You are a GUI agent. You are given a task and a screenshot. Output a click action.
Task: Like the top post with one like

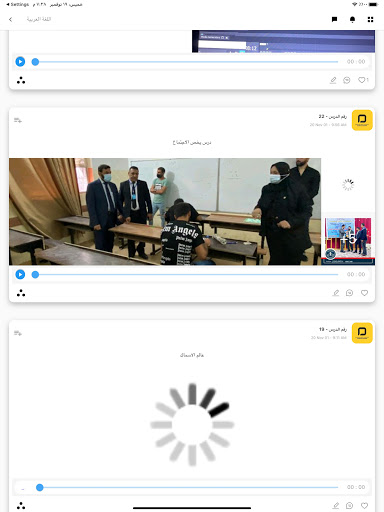(362, 80)
